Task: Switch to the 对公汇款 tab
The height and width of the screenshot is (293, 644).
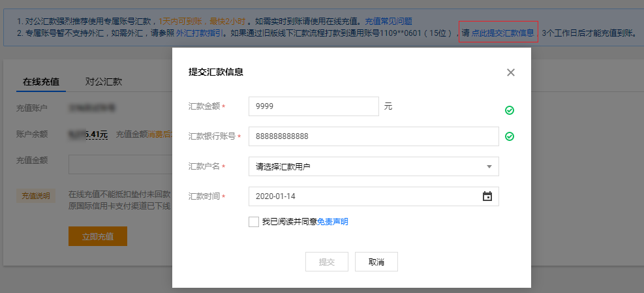Action: tap(104, 82)
